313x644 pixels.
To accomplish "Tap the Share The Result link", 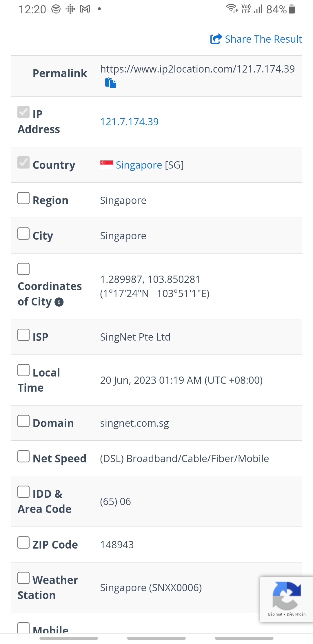I will (x=263, y=39).
